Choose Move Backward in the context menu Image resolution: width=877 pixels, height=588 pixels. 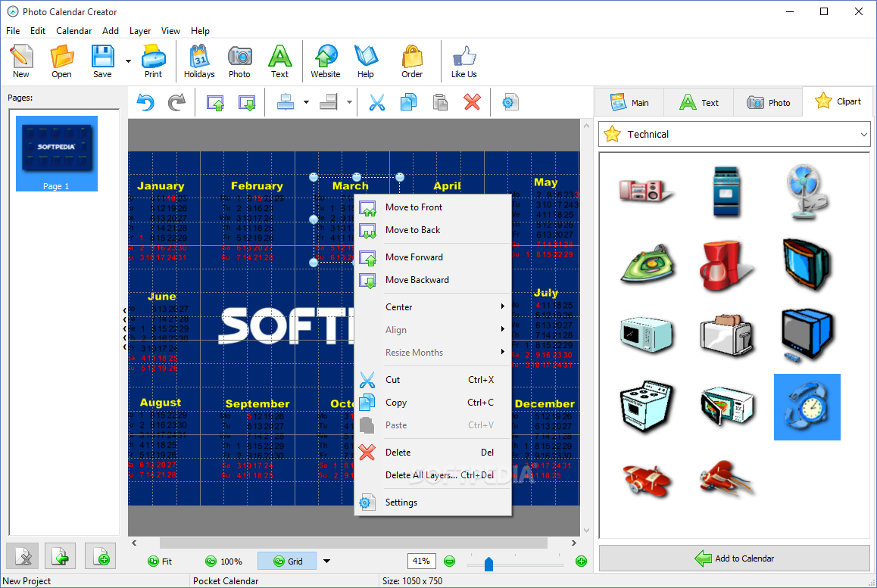pyautogui.click(x=433, y=280)
